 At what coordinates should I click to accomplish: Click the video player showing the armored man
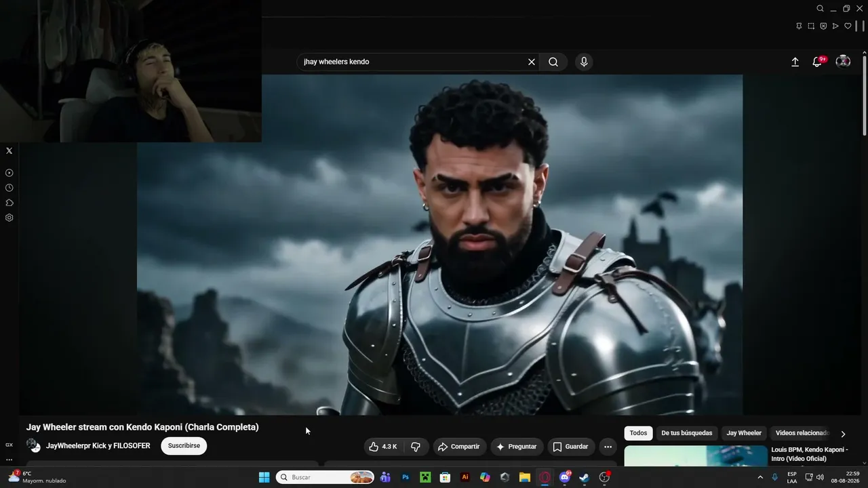tap(439, 245)
